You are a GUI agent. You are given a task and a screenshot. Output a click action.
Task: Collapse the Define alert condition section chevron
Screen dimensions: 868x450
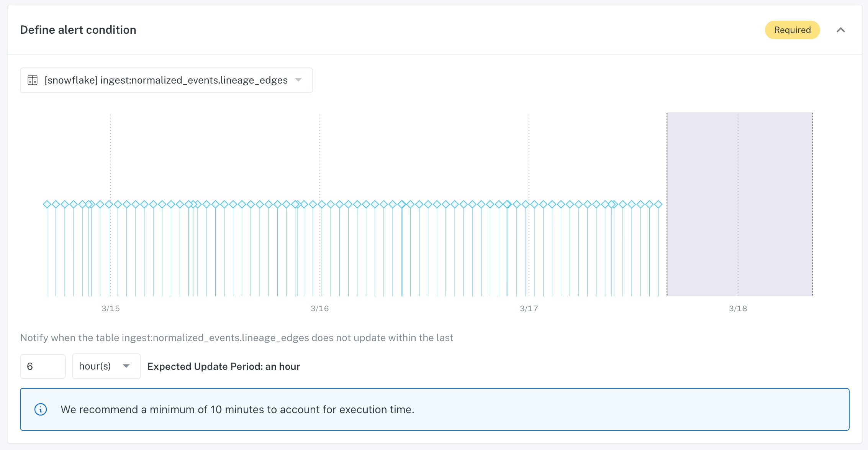(x=840, y=30)
